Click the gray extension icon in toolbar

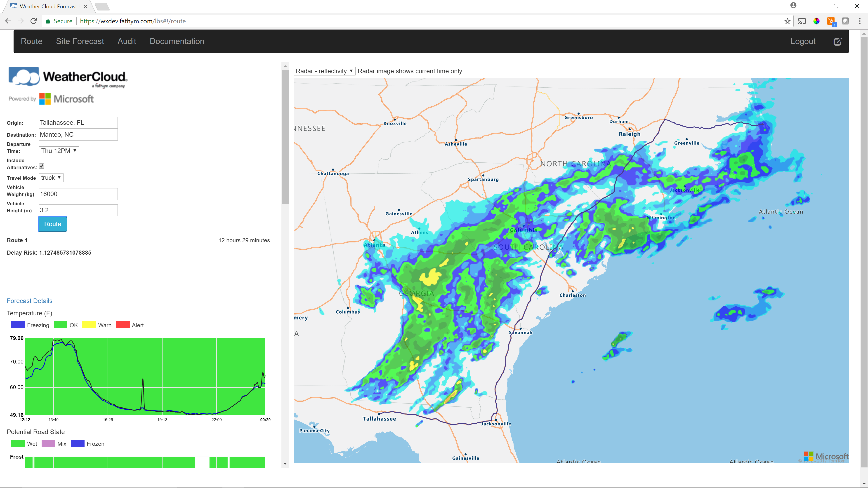pos(845,21)
